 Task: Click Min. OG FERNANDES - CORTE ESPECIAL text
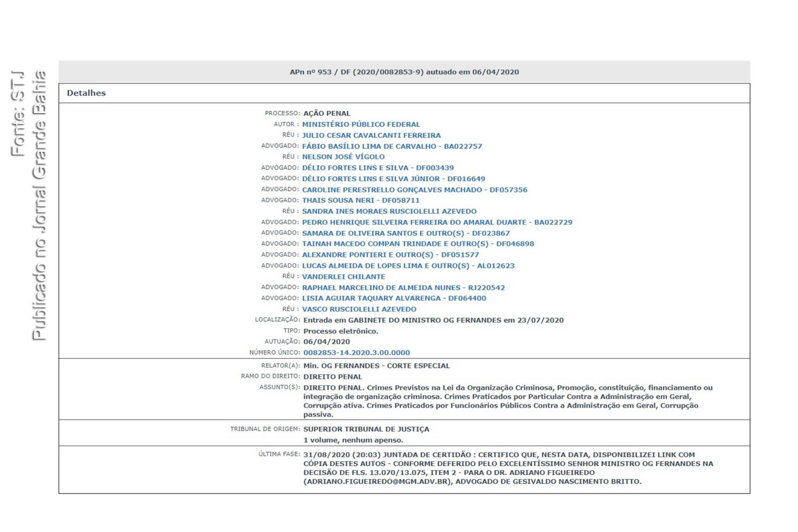(x=376, y=366)
